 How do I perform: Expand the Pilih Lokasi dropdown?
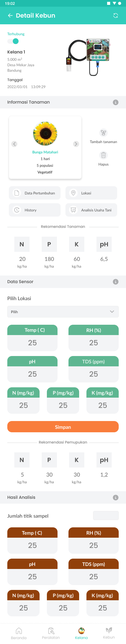[63, 312]
